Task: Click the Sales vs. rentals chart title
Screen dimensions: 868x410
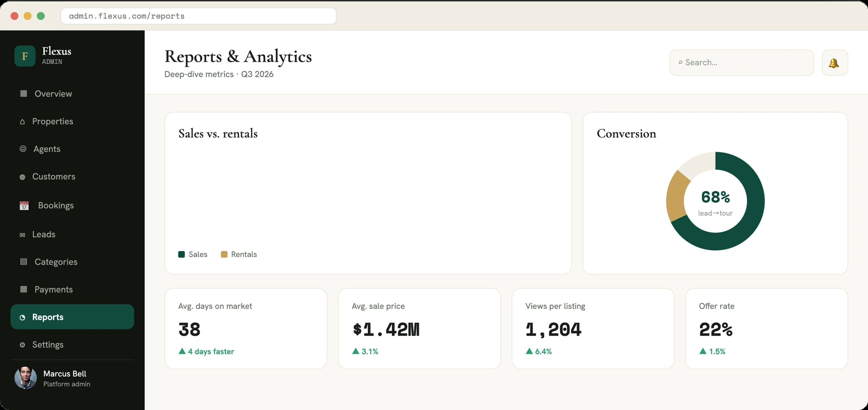Action: 218,134
